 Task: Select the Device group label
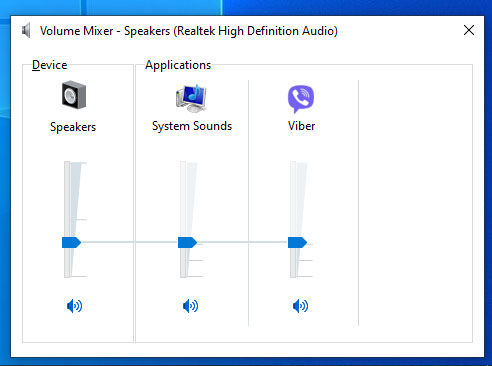49,65
